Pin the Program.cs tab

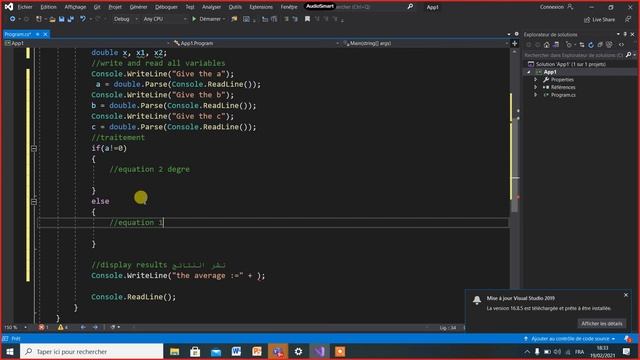click(x=38, y=34)
